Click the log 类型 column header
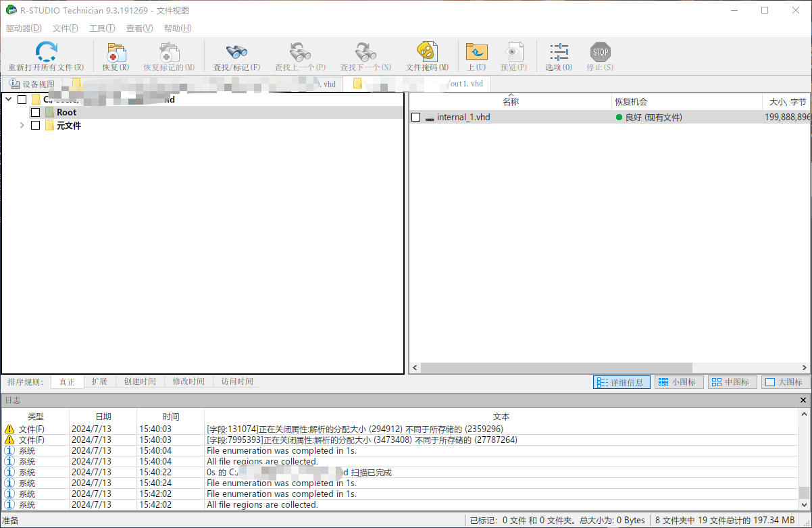Image resolution: width=812 pixels, height=528 pixels. coord(36,417)
